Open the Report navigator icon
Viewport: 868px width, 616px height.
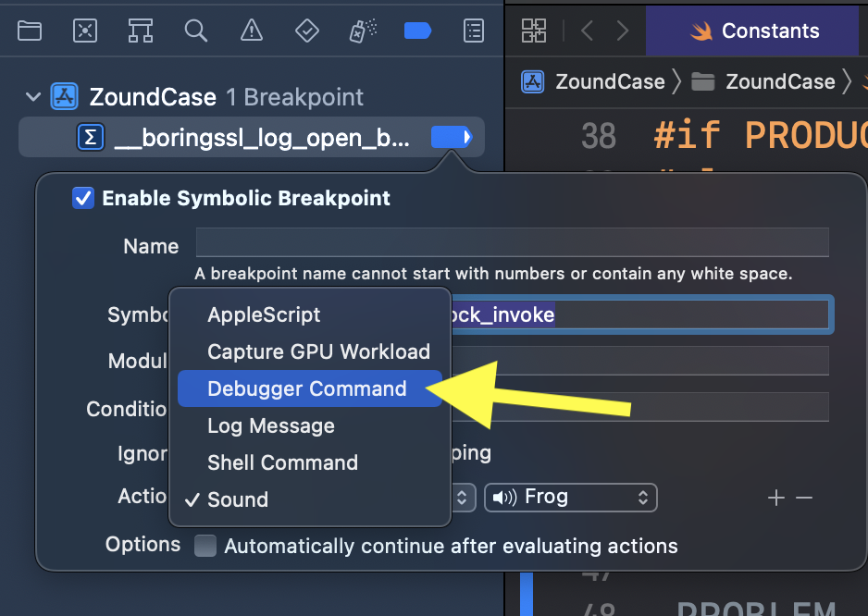click(473, 31)
